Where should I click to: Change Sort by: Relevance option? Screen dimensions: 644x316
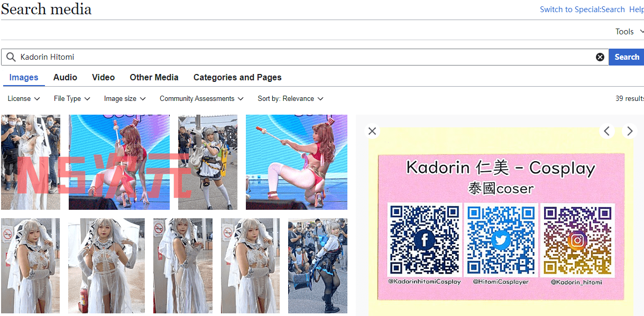[x=290, y=99]
